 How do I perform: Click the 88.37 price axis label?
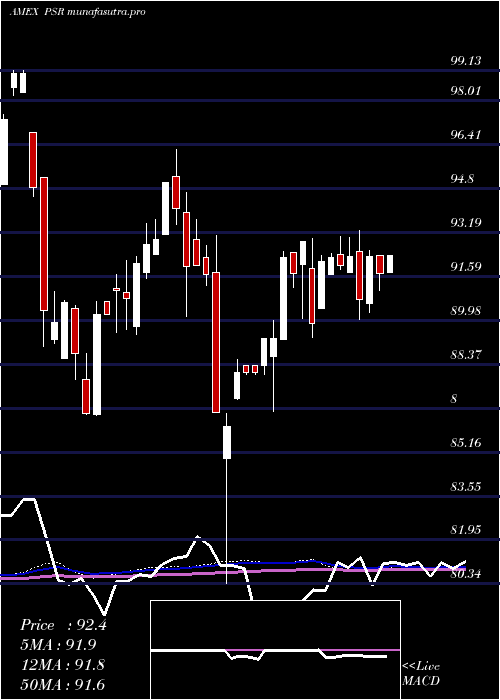(466, 355)
